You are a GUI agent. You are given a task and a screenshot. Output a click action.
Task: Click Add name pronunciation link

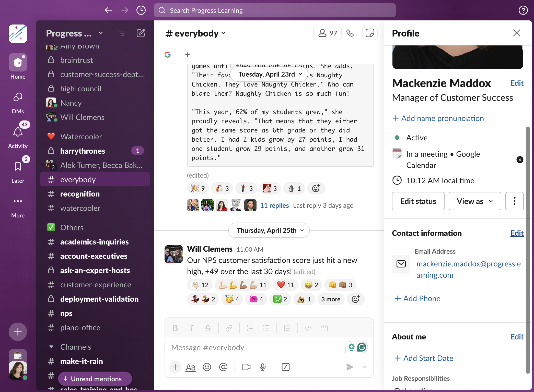438,118
